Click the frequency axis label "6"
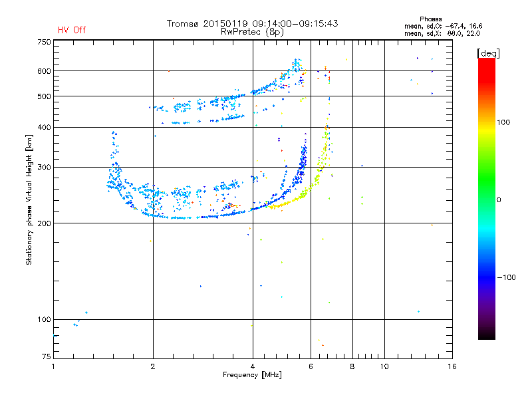 pyautogui.click(x=311, y=366)
